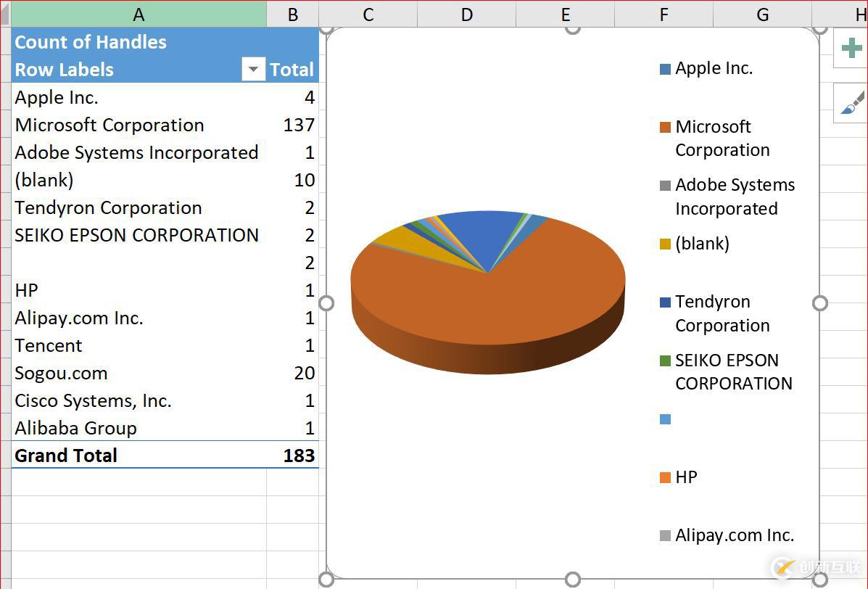The height and width of the screenshot is (589, 868).
Task: Select the 'Cisco Systems, Inc.' row cell
Action: (x=139, y=400)
